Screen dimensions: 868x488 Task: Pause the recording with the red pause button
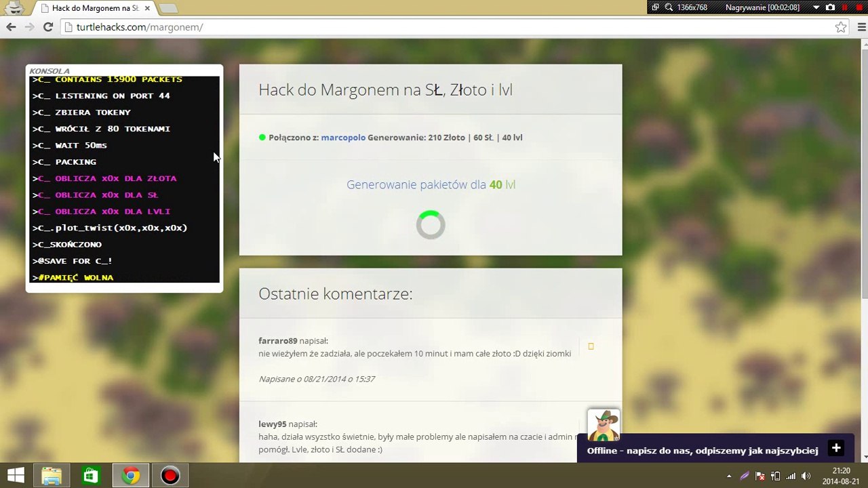pos(845,7)
